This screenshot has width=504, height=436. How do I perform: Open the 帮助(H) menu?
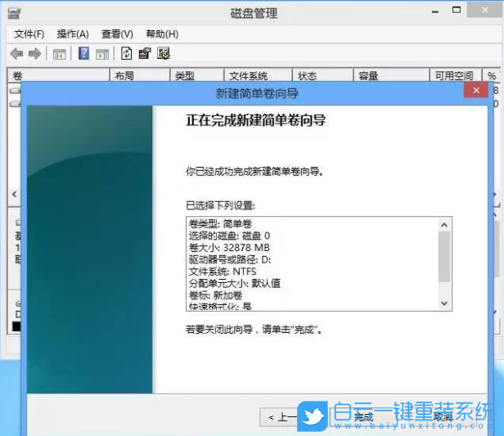click(x=162, y=34)
